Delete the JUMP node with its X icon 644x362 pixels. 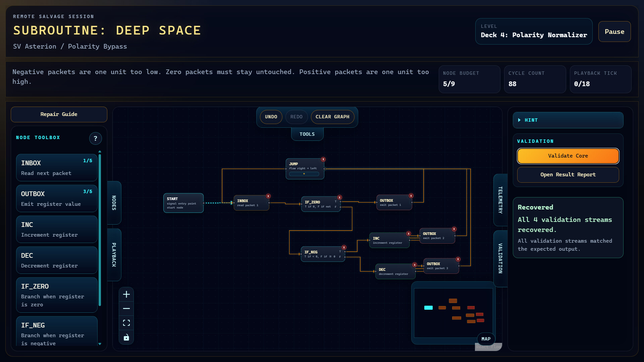coord(323,160)
